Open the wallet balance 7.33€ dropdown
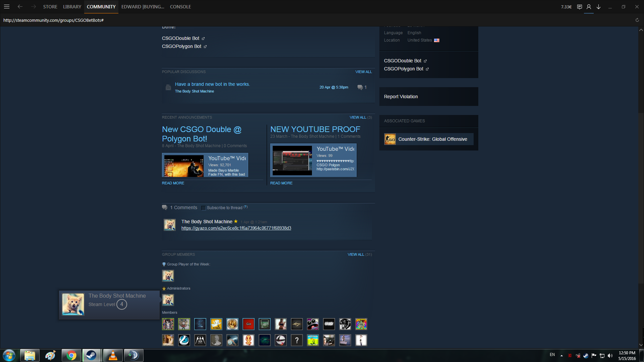Viewport: 644px width, 362px height. click(x=566, y=7)
